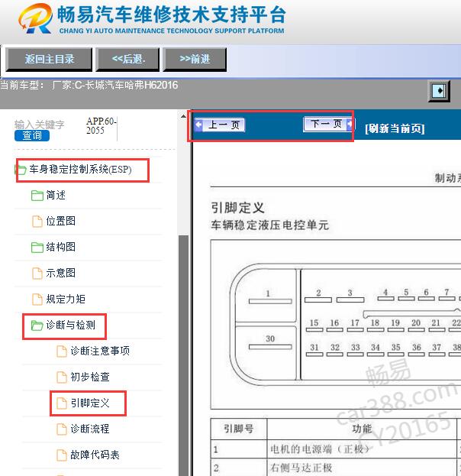Open the 诊断注意事项 document
Image resolution: width=461 pixels, height=476 pixels.
coord(100,351)
